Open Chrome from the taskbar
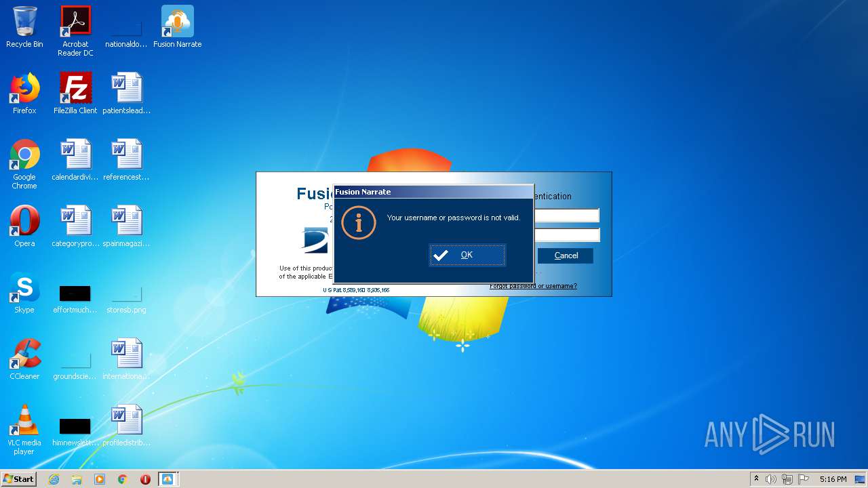 click(123, 479)
